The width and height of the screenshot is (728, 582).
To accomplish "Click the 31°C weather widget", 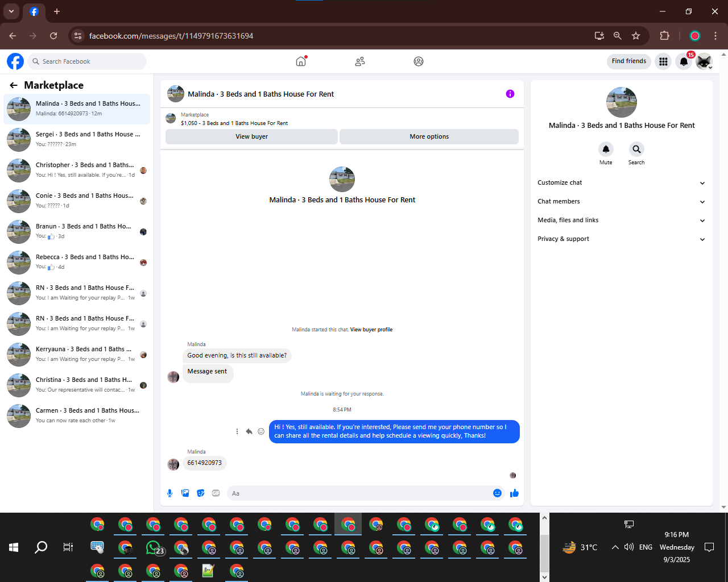I will click(x=580, y=547).
